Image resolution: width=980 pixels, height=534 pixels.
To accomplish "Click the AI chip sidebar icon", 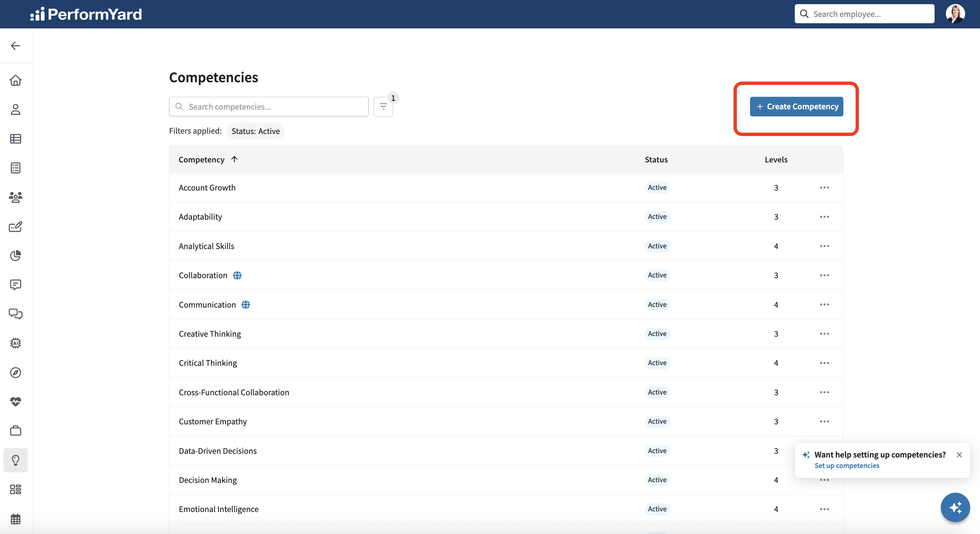I will coord(16,343).
